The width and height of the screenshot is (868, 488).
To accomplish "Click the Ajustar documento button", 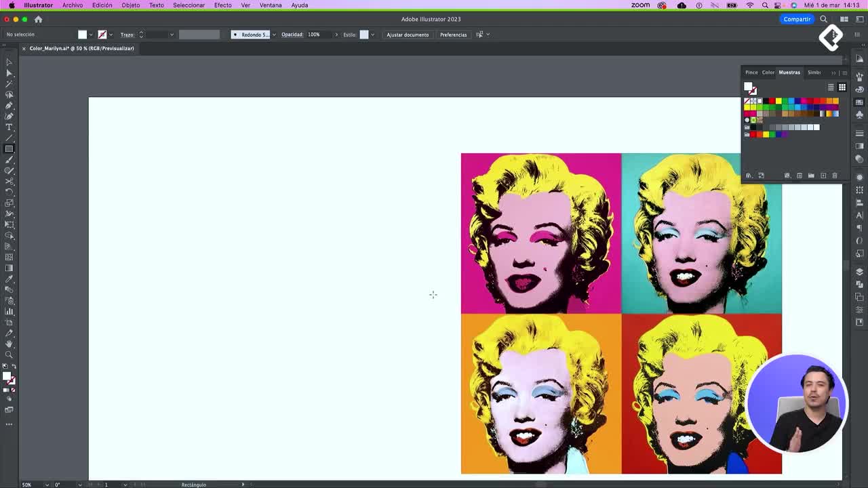I will (408, 35).
